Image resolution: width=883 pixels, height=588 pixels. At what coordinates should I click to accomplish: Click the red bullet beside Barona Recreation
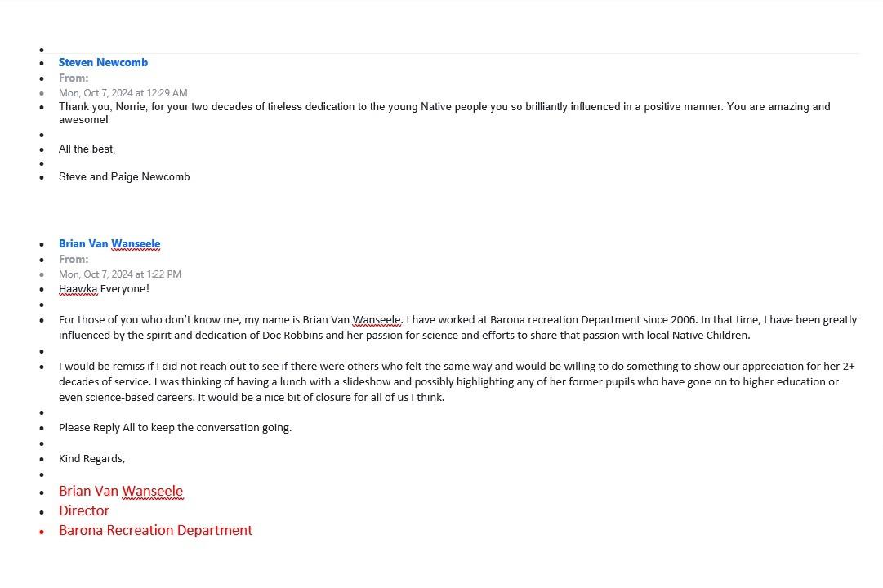pyautogui.click(x=42, y=532)
